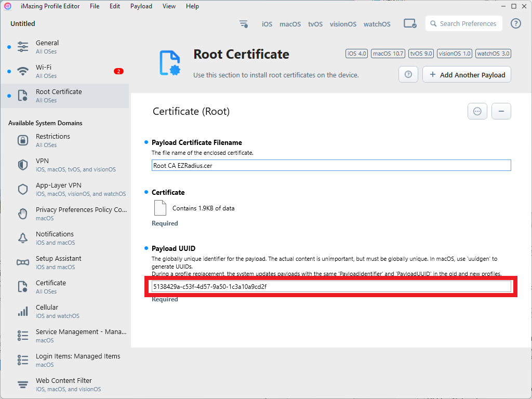Remove payload with the minus button

click(501, 111)
